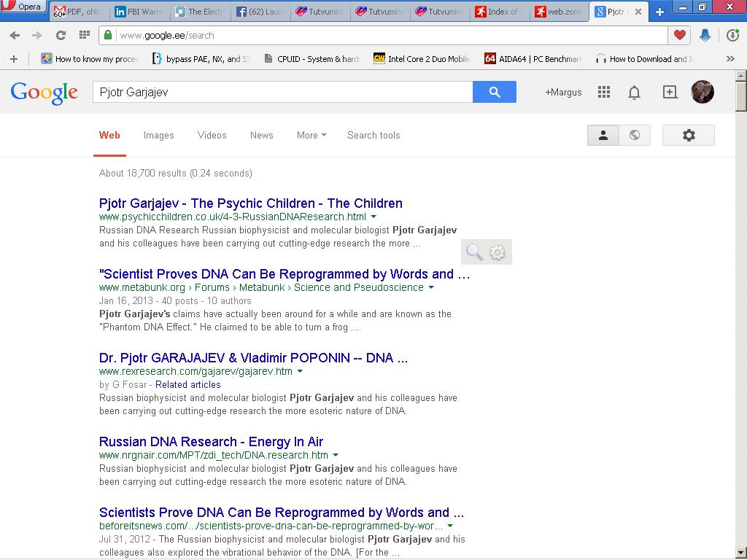Open 'Science and Pseudoscience' breadcrumb link

point(359,287)
